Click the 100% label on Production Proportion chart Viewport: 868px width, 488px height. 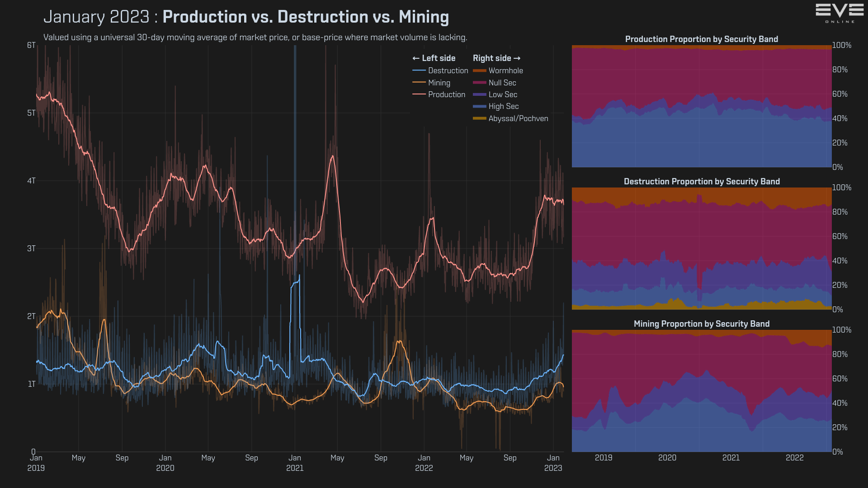(842, 45)
